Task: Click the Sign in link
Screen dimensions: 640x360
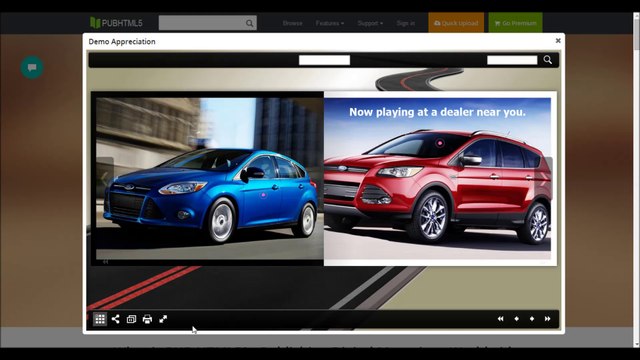Action: pos(406,23)
